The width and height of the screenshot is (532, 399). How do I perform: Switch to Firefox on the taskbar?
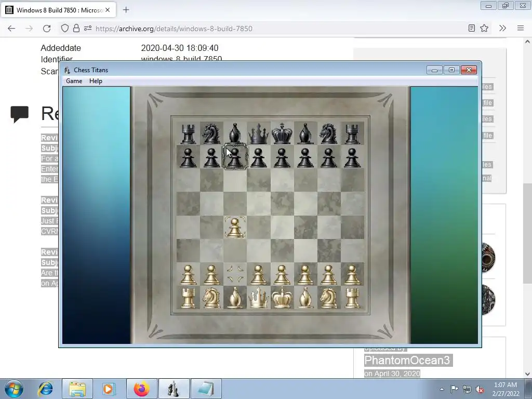(141, 389)
